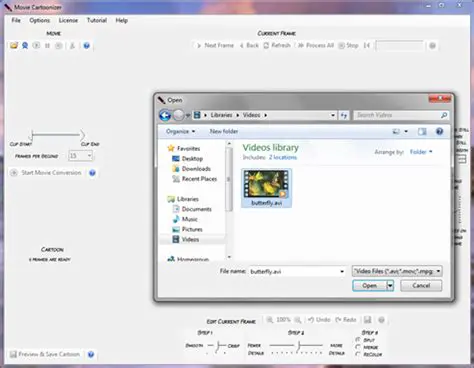Select Pictures under Libraries
The width and height of the screenshot is (474, 368).
pyautogui.click(x=187, y=229)
